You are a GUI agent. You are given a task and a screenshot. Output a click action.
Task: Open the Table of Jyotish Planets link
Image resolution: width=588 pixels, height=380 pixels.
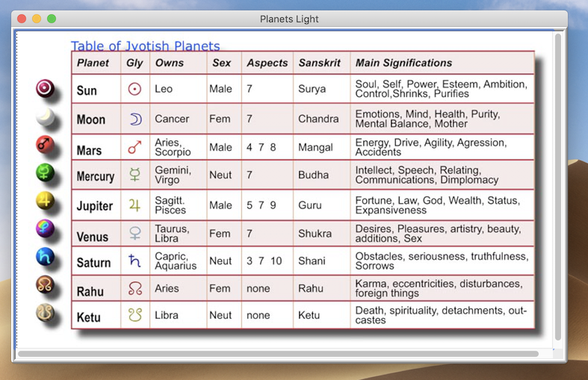click(x=145, y=46)
